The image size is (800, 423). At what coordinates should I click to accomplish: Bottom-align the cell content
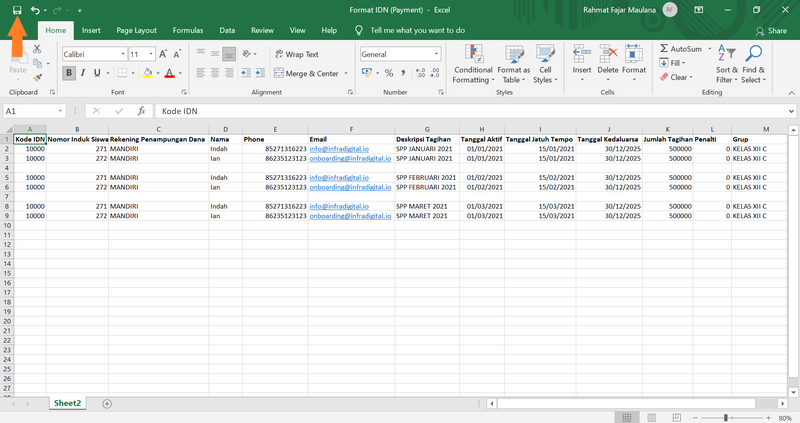tap(229, 54)
